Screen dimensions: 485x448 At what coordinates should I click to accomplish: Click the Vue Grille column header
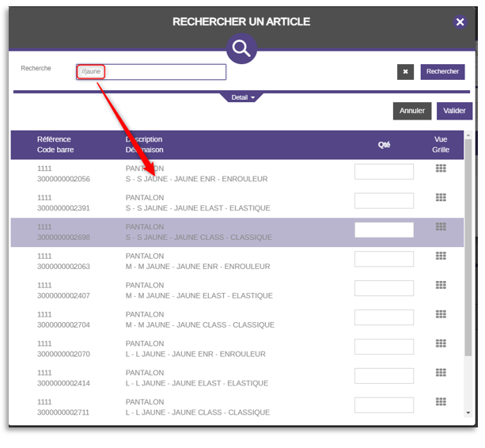(441, 145)
